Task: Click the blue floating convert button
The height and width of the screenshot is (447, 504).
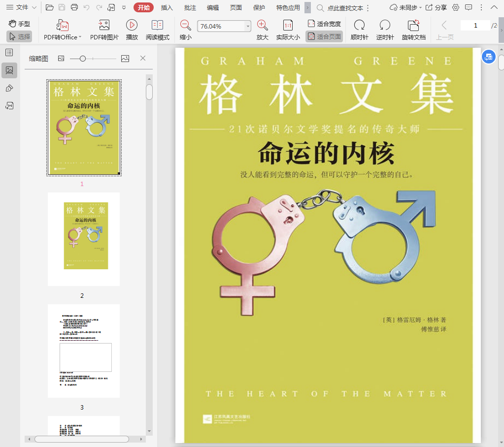Action: point(489,57)
